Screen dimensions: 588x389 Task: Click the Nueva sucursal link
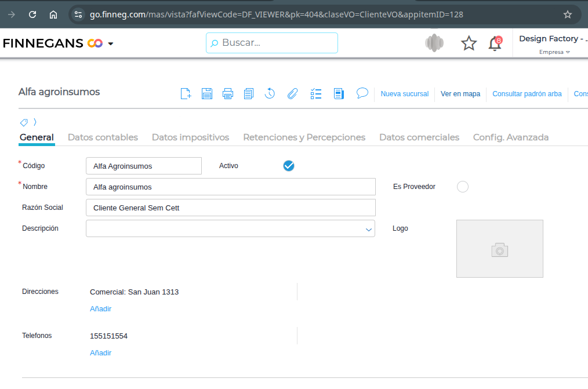[x=404, y=94]
